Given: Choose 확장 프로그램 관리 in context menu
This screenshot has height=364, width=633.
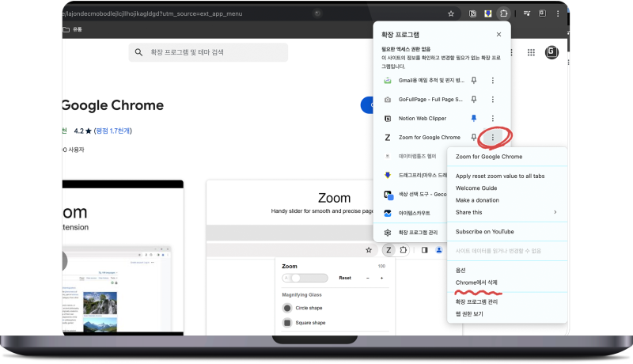Looking at the screenshot, I should point(476,301).
